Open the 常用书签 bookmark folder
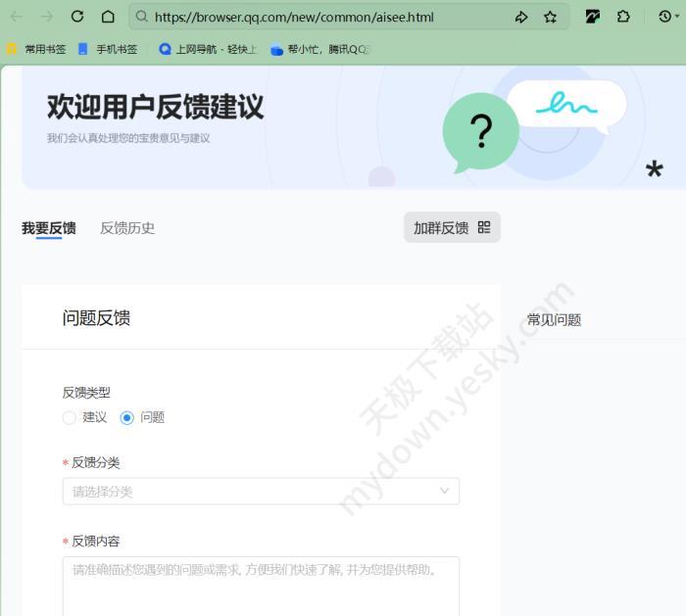 click(x=37, y=49)
